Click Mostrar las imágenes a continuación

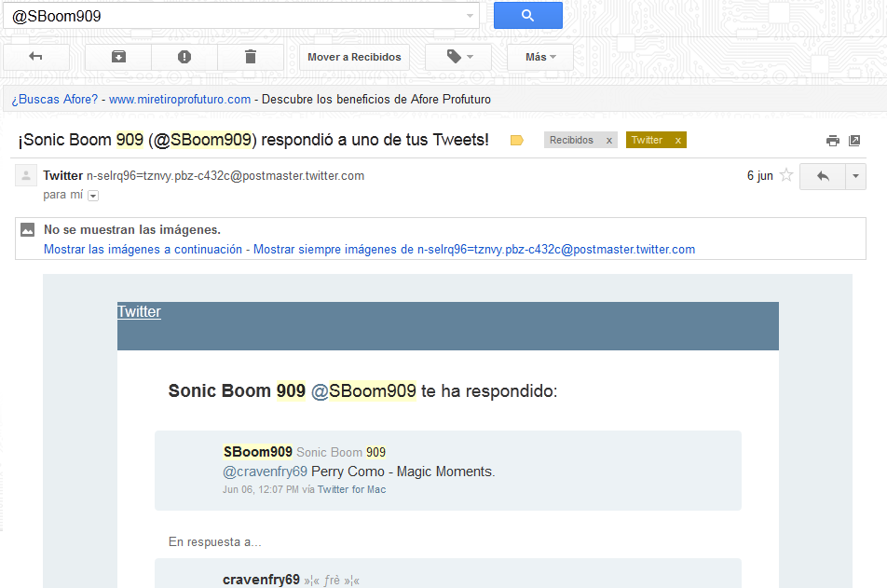point(143,250)
